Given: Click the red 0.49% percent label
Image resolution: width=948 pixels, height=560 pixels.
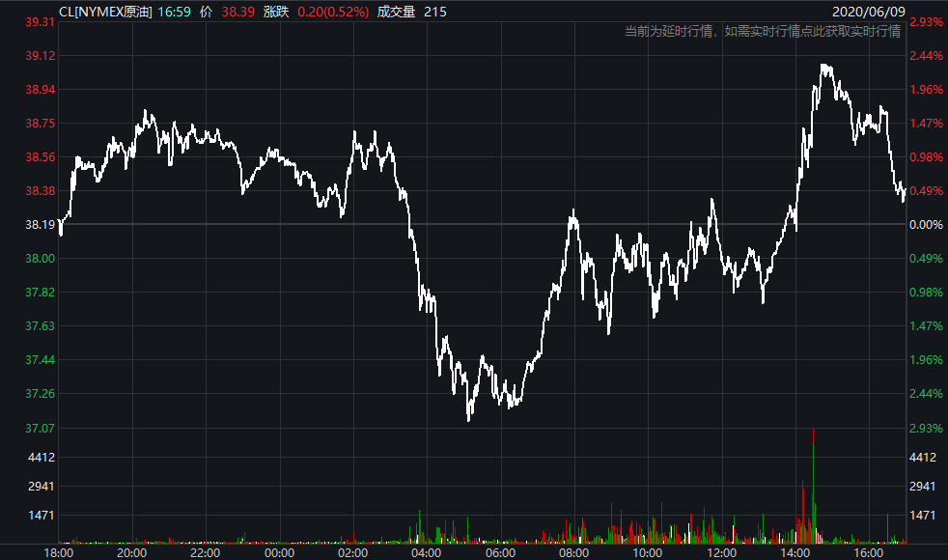Looking at the screenshot, I should click(926, 191).
